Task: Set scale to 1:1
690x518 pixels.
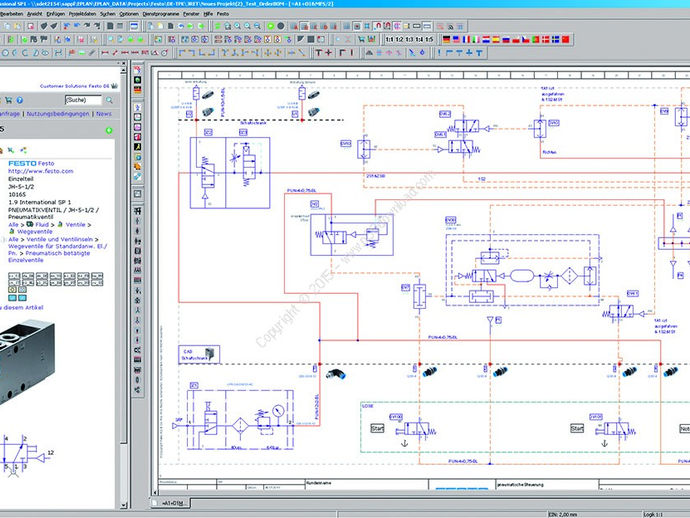Action: pos(389,40)
